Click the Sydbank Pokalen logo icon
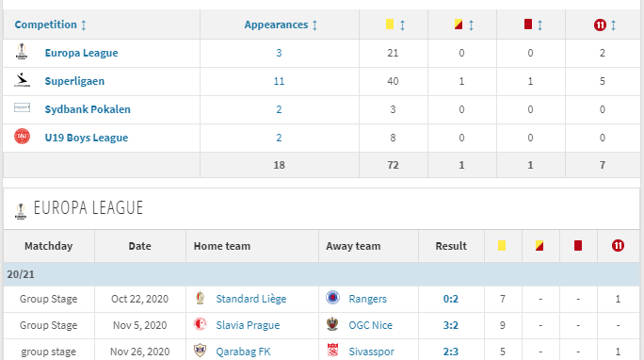The height and width of the screenshot is (360, 644). (x=23, y=108)
